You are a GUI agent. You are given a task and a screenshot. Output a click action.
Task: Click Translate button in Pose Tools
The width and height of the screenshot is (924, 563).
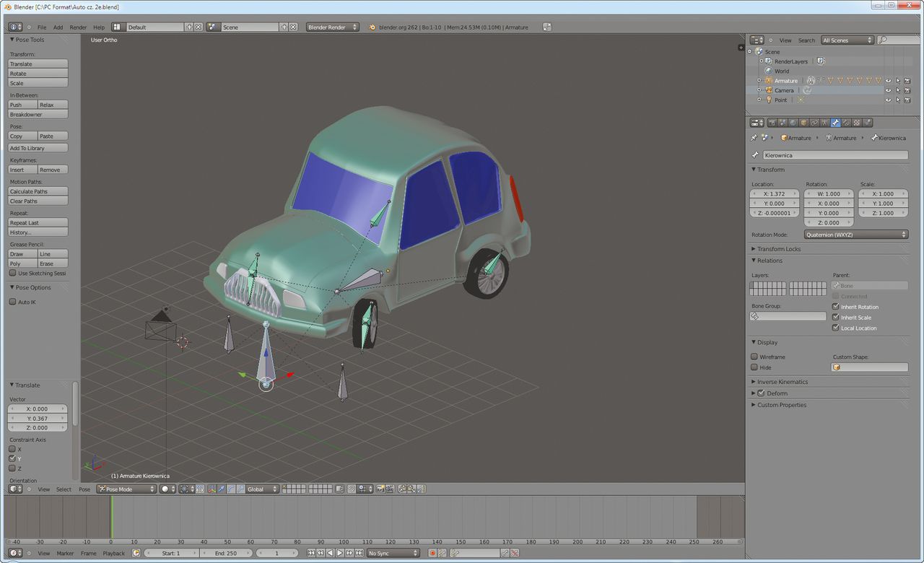[x=38, y=64]
